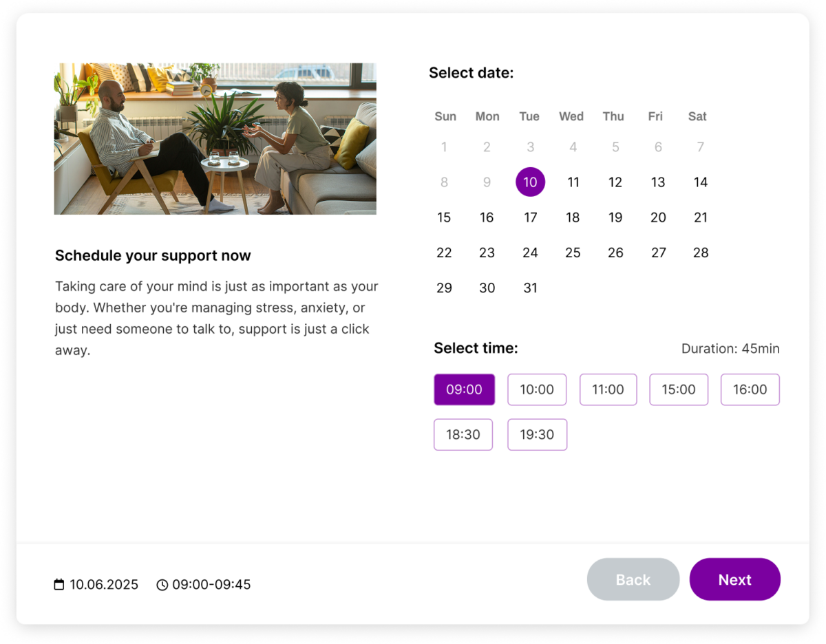The height and width of the screenshot is (644, 826).
Task: Pick date 11 in the calendar
Action: pos(573,182)
